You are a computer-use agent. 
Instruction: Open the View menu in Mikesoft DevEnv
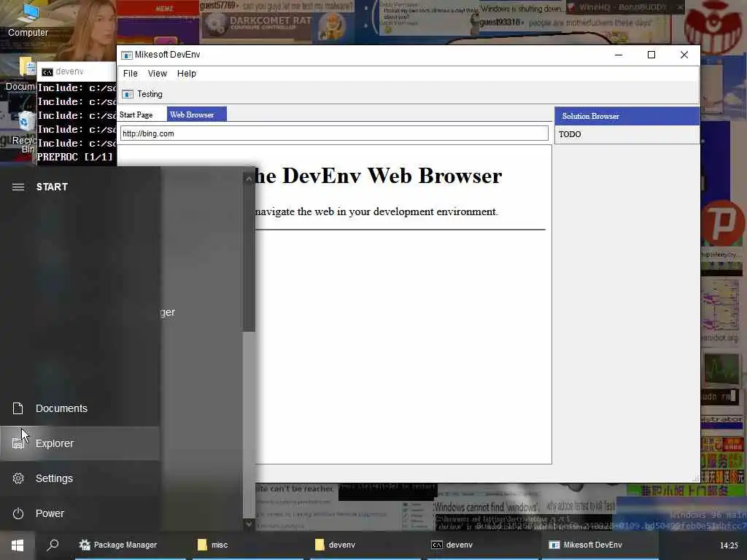[158, 74]
